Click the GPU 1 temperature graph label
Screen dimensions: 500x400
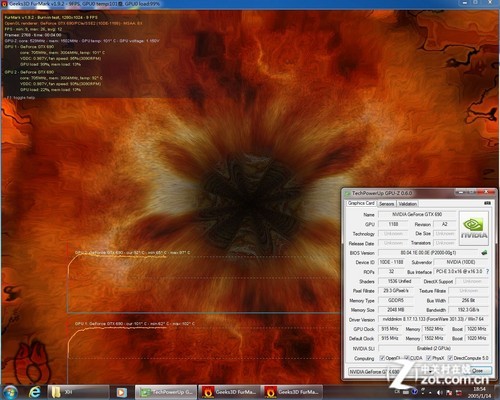[135, 324]
